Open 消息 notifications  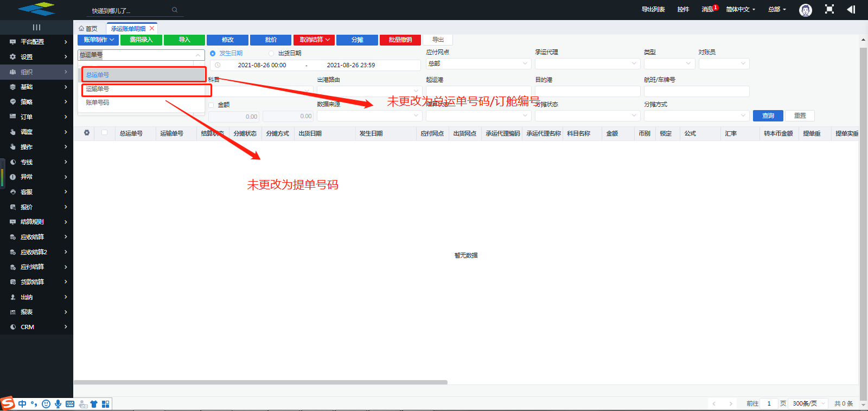pos(709,9)
